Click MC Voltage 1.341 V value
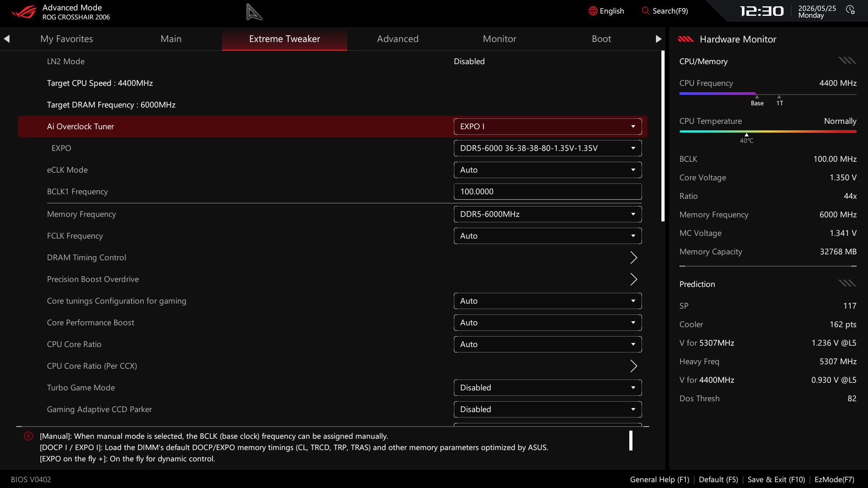868x488 pixels. tap(843, 233)
